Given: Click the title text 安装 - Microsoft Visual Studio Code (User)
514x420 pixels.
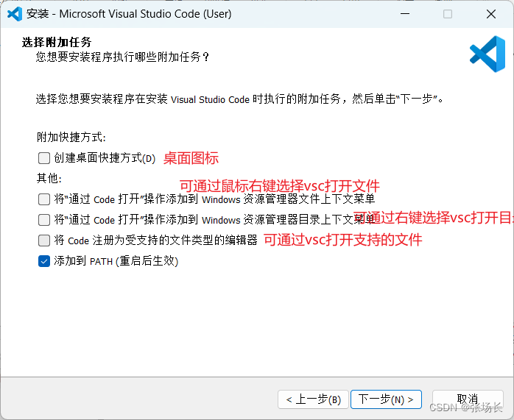Looking at the screenshot, I should (x=129, y=14).
